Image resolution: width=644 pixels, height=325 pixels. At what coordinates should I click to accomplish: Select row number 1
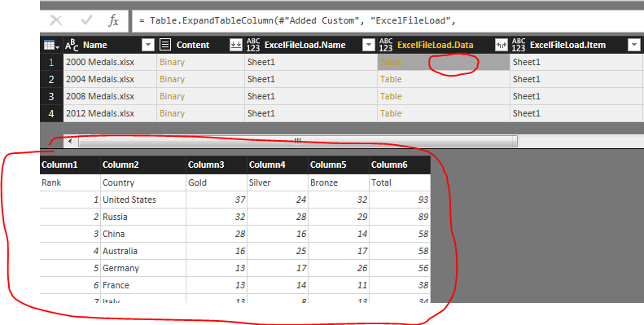coord(51,63)
